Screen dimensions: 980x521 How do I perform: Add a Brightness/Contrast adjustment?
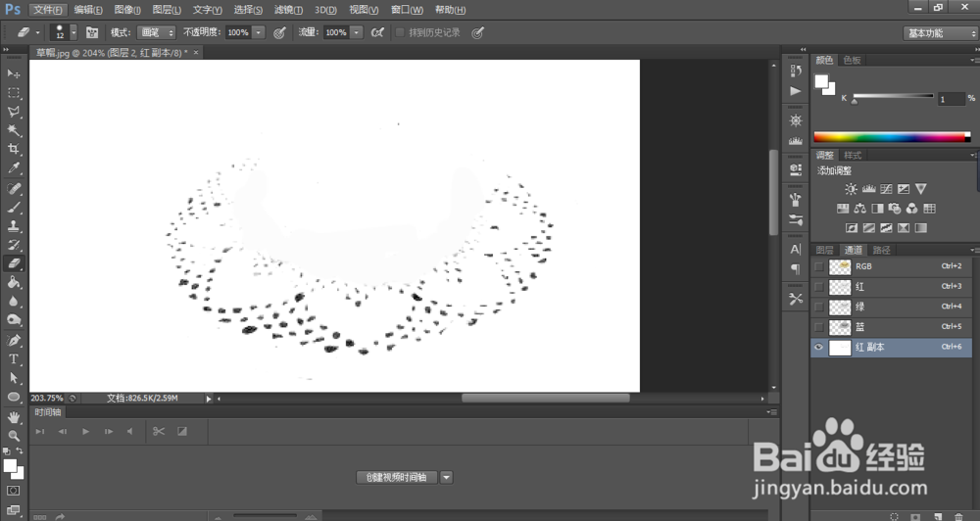[851, 189]
